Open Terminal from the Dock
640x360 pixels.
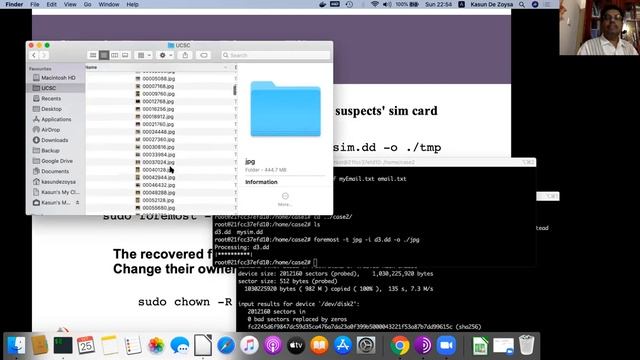tap(63, 345)
